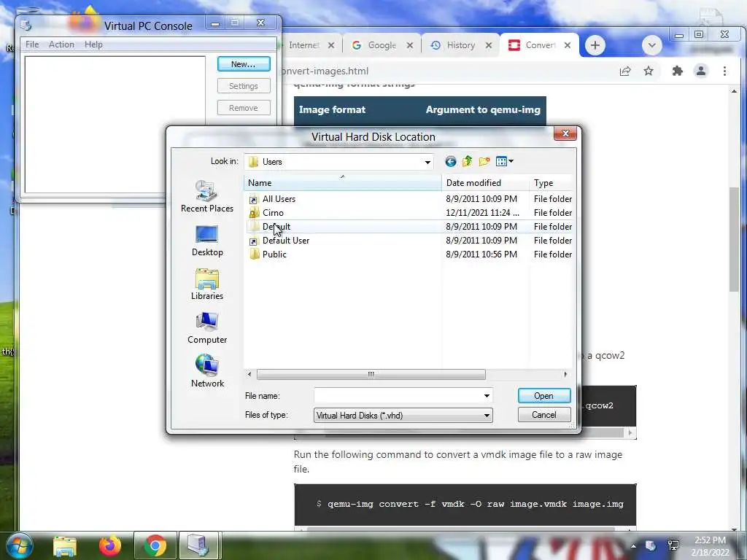
Task: Open Chrome extensions puzzle icon
Action: [677, 71]
